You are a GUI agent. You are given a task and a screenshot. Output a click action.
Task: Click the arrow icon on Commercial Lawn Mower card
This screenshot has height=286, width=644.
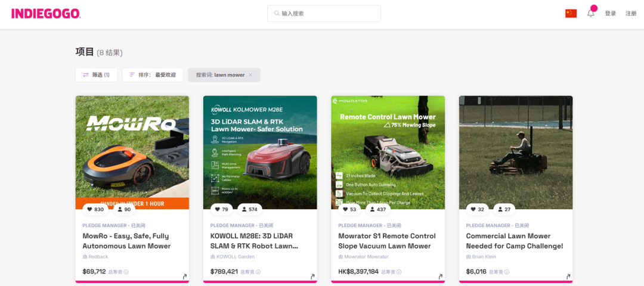(568, 276)
